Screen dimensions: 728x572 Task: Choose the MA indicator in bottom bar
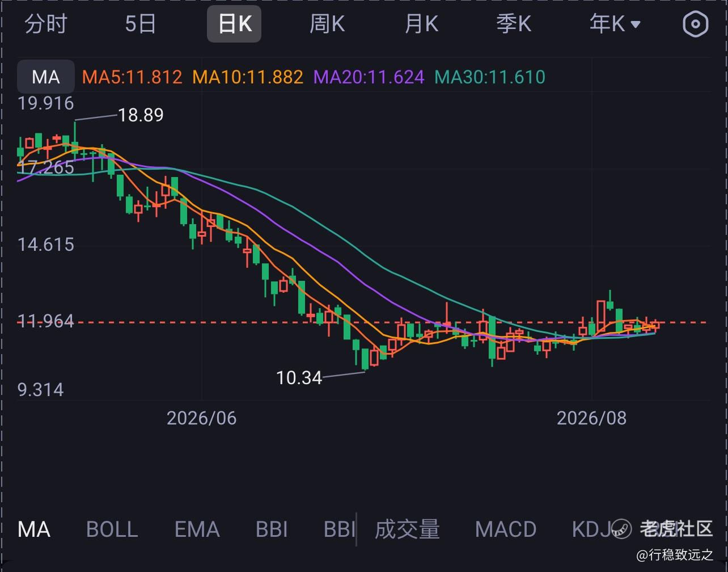(34, 529)
